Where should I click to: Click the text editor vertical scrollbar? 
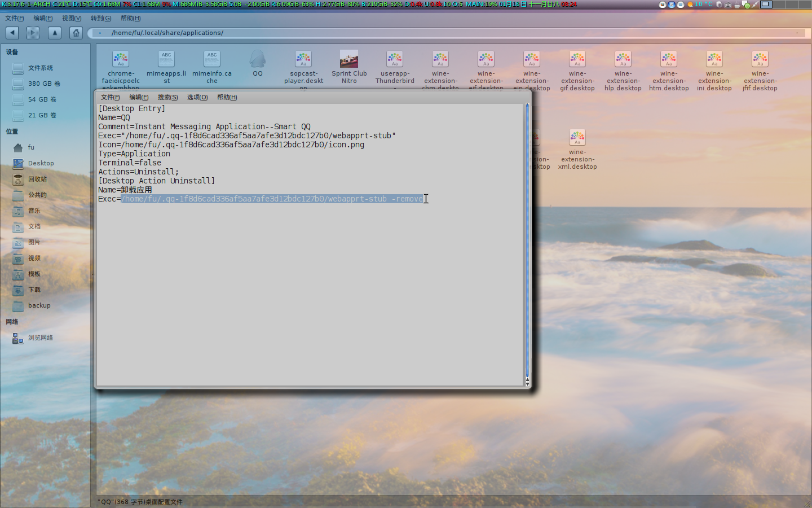pos(527,244)
